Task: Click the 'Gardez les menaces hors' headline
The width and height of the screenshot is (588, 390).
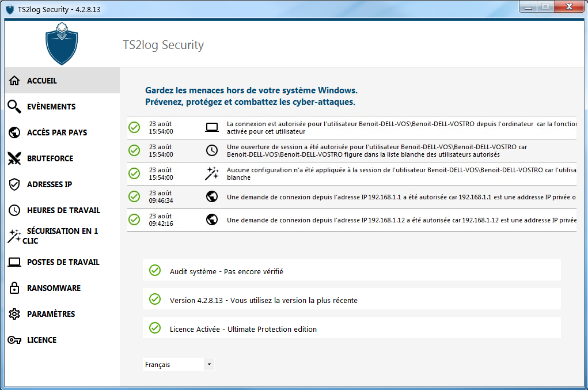Action: pyautogui.click(x=251, y=90)
